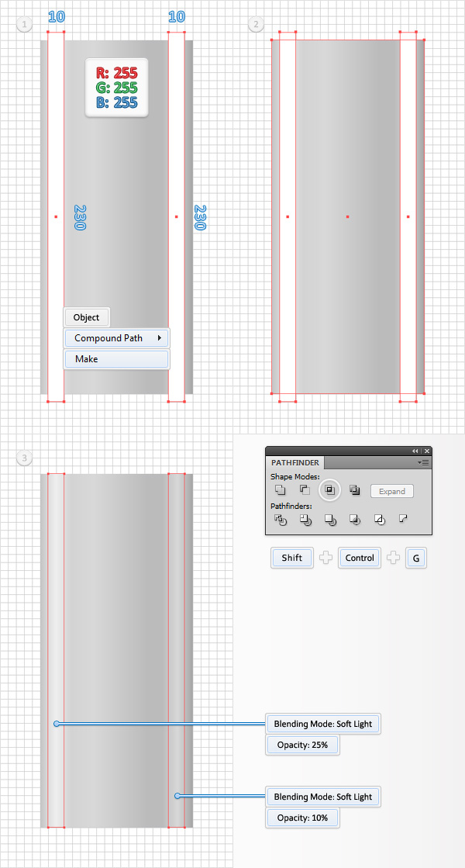Image resolution: width=465 pixels, height=868 pixels.
Task: Apply the Outline pathfinder icon
Action: pos(379,520)
